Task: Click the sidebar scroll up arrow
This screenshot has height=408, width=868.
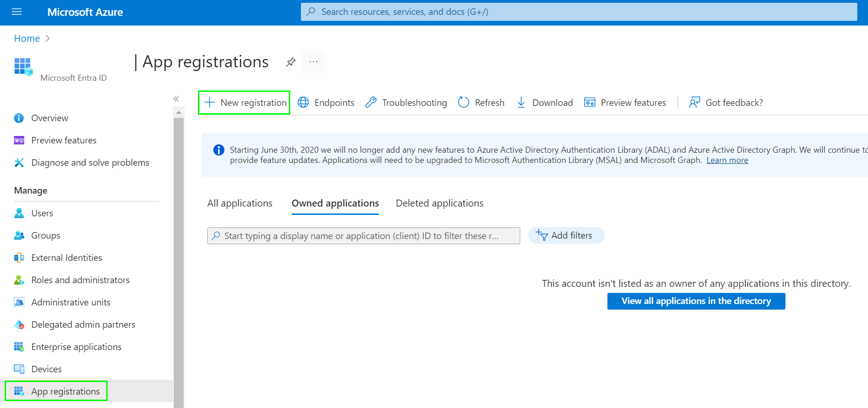Action: click(179, 112)
